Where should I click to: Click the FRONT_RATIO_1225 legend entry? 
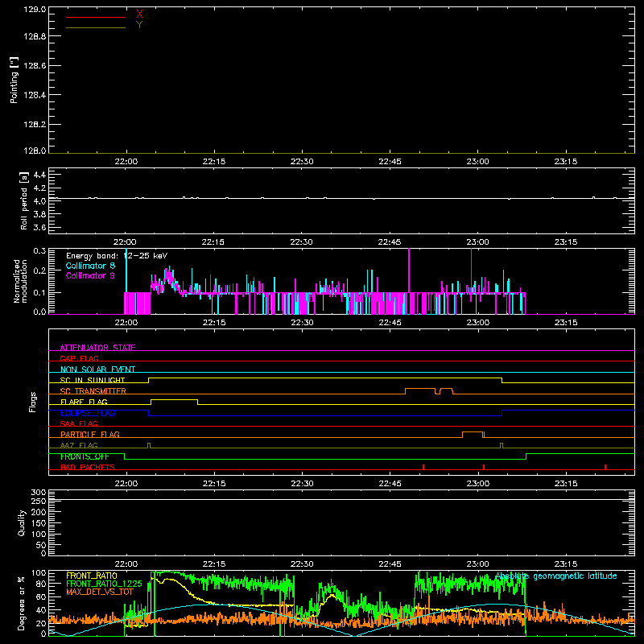point(104,584)
